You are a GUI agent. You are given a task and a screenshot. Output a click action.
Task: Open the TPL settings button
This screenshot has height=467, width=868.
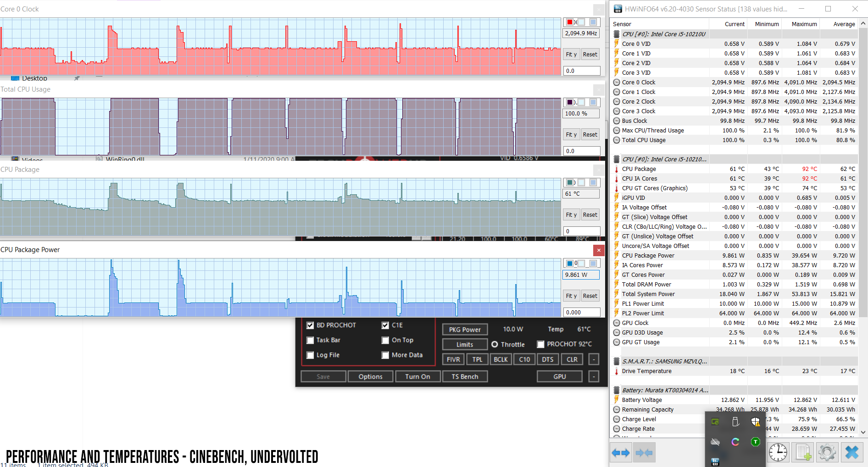477,359
